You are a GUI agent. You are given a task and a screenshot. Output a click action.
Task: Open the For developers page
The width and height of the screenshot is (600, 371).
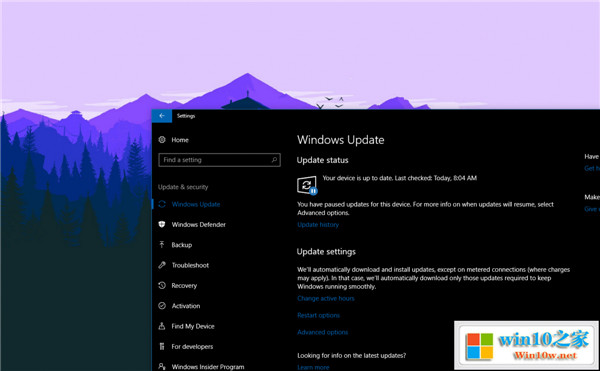click(x=192, y=347)
